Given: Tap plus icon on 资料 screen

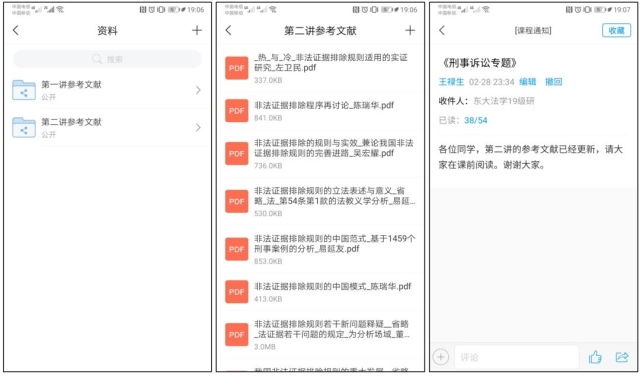Looking at the screenshot, I should click(197, 30).
